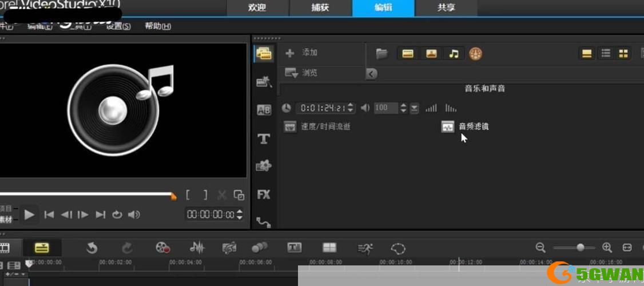
Task: Open the multi-camera editor grid icon
Action: pyautogui.click(x=329, y=247)
